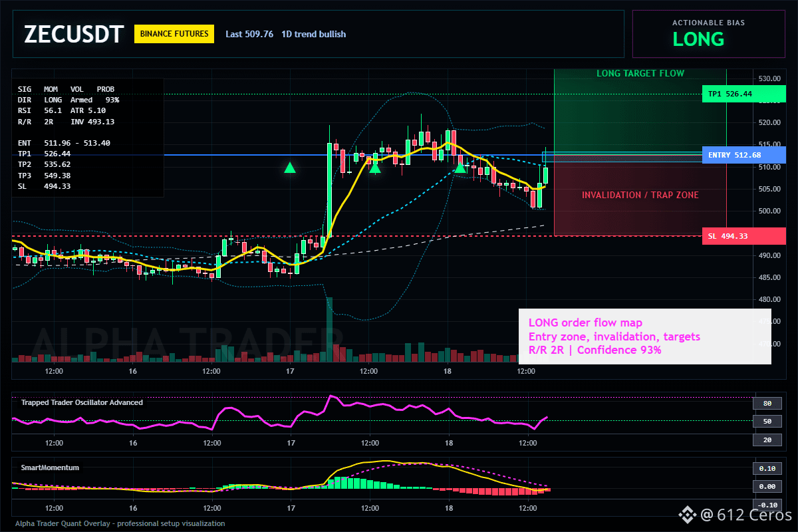Screen dimensions: 798x532
Task: Click TP1 526.44 row in stats panel
Action: click(44, 153)
